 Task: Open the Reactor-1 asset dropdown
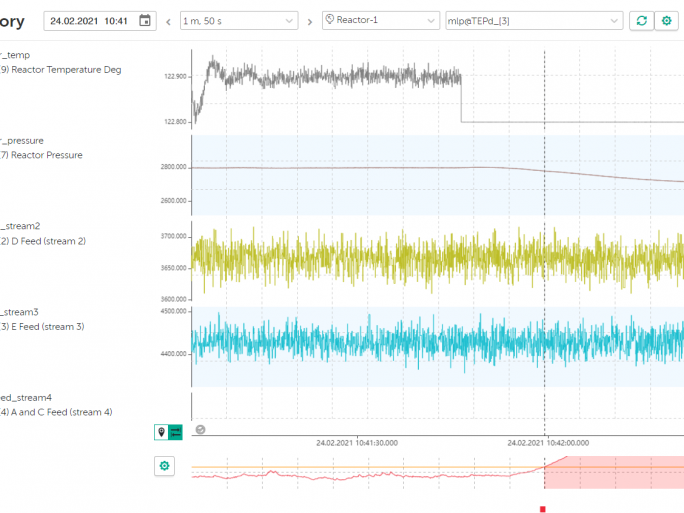pyautogui.click(x=381, y=21)
